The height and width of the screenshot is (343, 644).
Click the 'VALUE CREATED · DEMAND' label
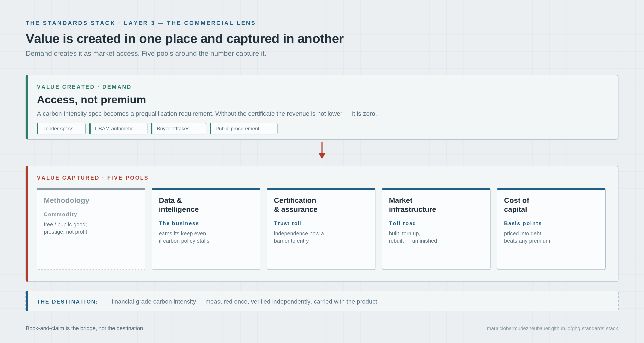pyautogui.click(x=84, y=87)
